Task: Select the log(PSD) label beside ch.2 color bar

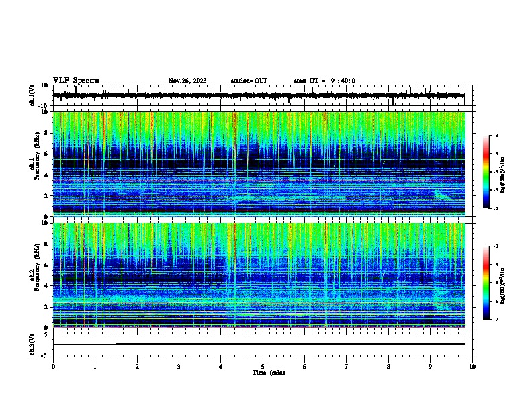Action: click(503, 285)
